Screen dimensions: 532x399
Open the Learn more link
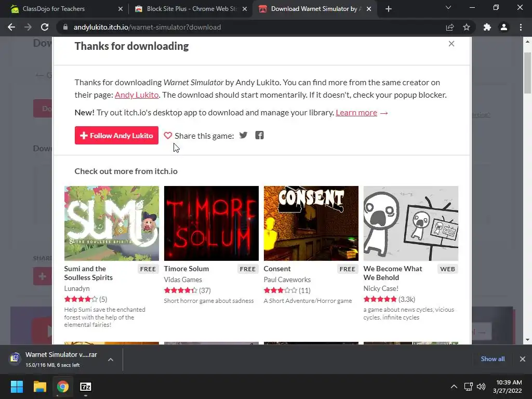tap(356, 113)
